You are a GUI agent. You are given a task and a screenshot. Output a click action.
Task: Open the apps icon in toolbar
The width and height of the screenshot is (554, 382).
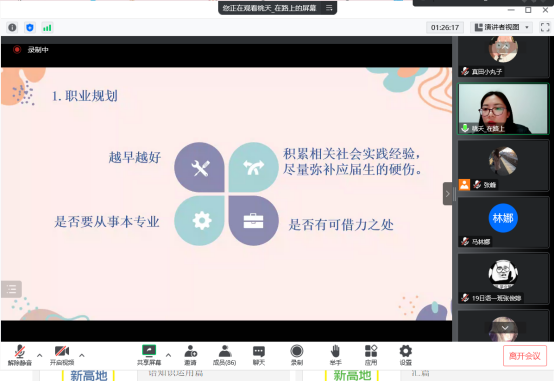coord(371,355)
